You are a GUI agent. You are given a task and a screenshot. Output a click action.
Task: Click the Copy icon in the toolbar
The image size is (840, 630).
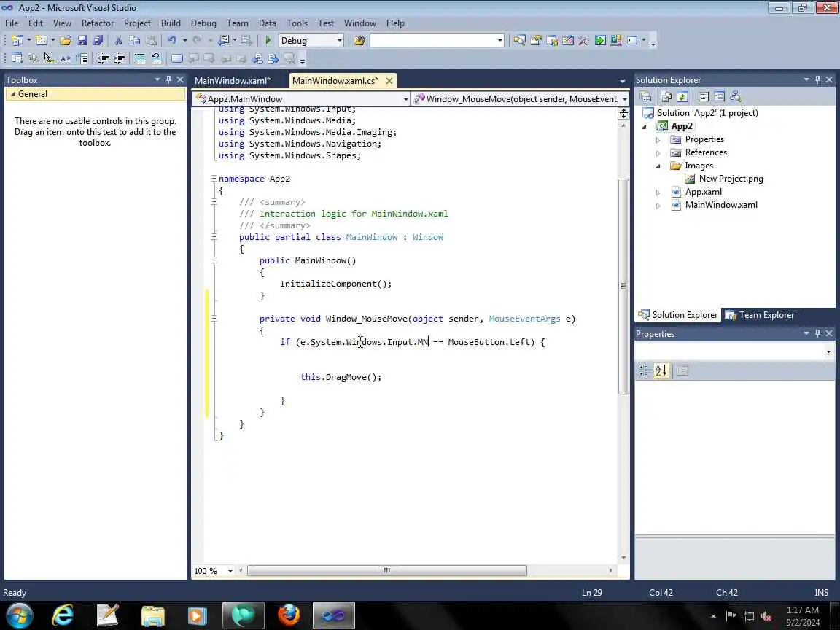(134, 40)
